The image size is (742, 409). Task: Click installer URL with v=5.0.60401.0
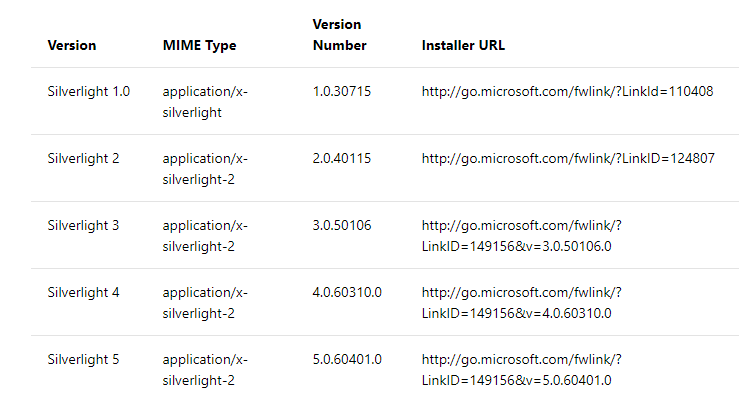(x=521, y=370)
